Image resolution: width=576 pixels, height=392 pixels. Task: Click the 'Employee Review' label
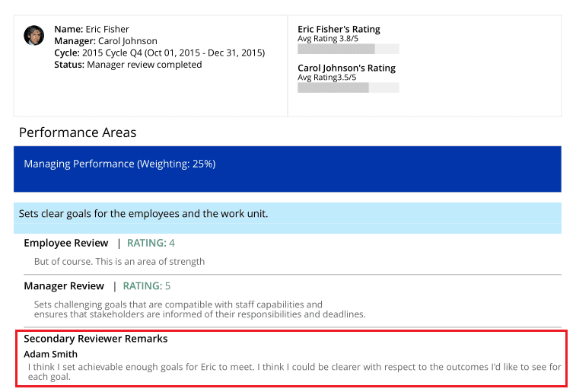[66, 243]
